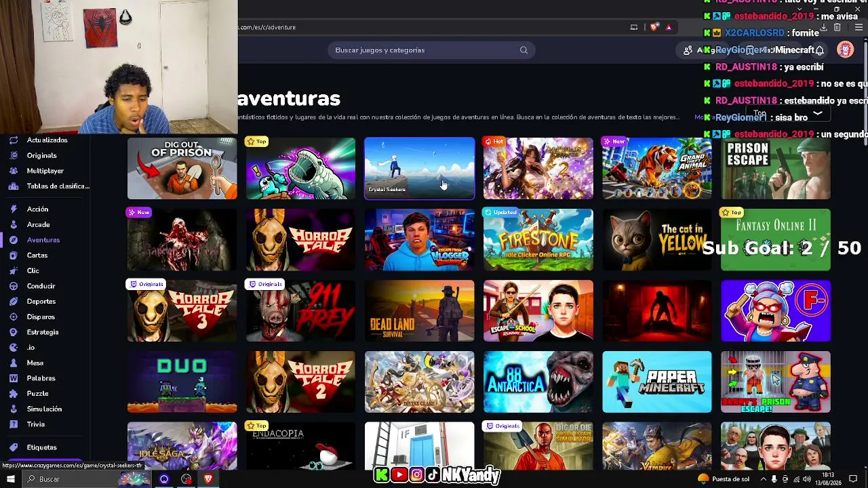This screenshot has height=488, width=868.
Task: Open the Prison Escape game thumbnail
Action: click(776, 169)
